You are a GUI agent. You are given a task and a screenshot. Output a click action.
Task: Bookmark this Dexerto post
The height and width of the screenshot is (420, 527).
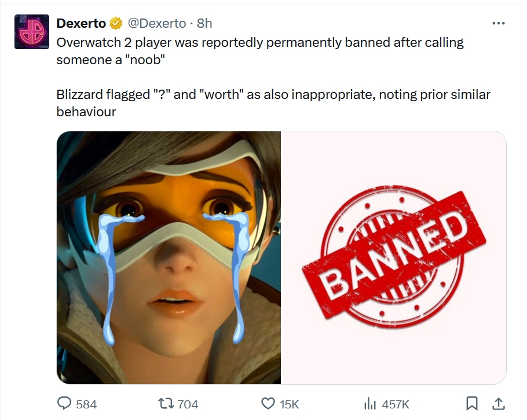click(472, 404)
